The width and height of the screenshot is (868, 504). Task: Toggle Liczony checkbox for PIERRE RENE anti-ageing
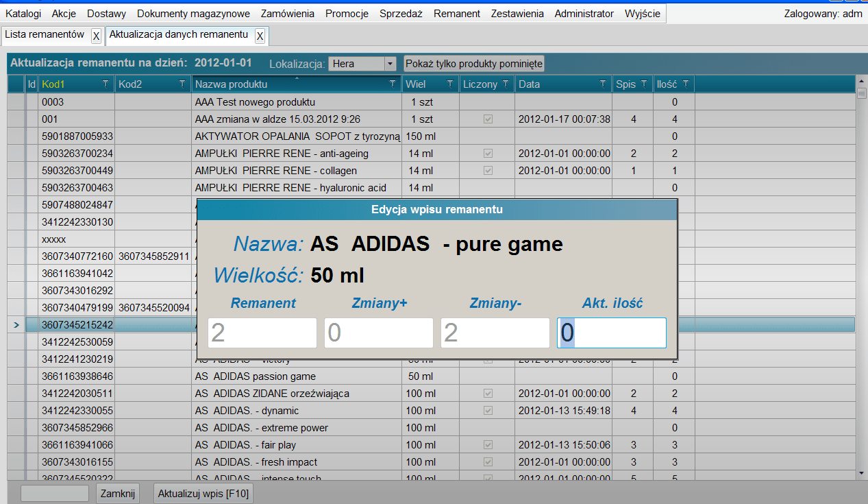click(488, 154)
